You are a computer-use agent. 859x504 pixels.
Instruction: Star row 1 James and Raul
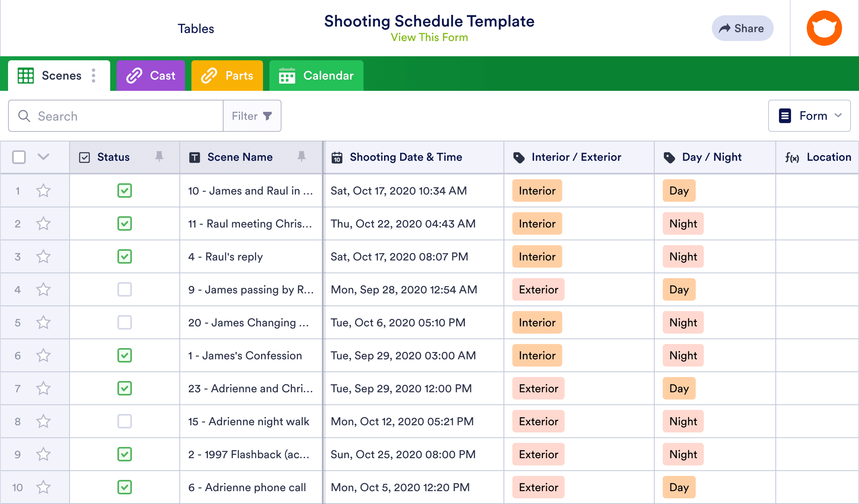(x=43, y=191)
